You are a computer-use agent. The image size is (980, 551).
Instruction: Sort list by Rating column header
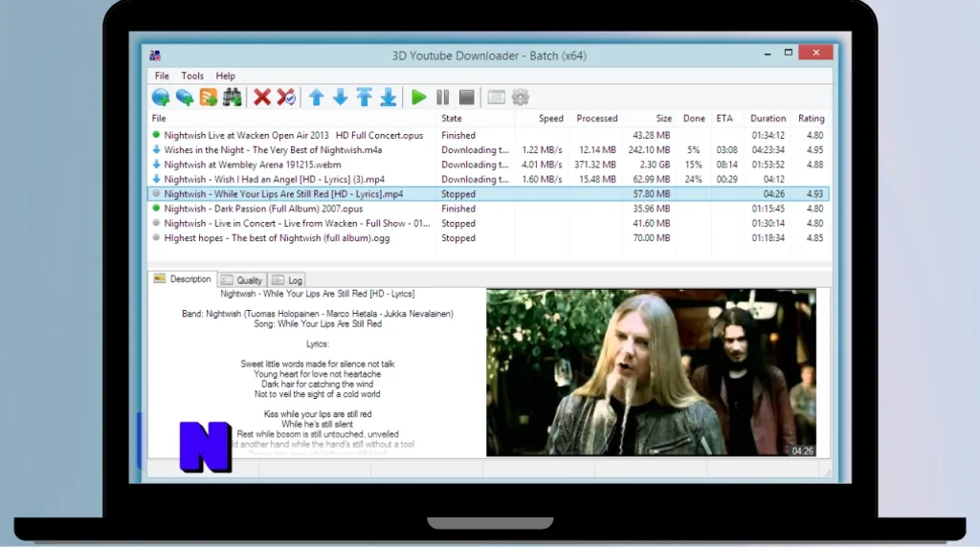812,118
